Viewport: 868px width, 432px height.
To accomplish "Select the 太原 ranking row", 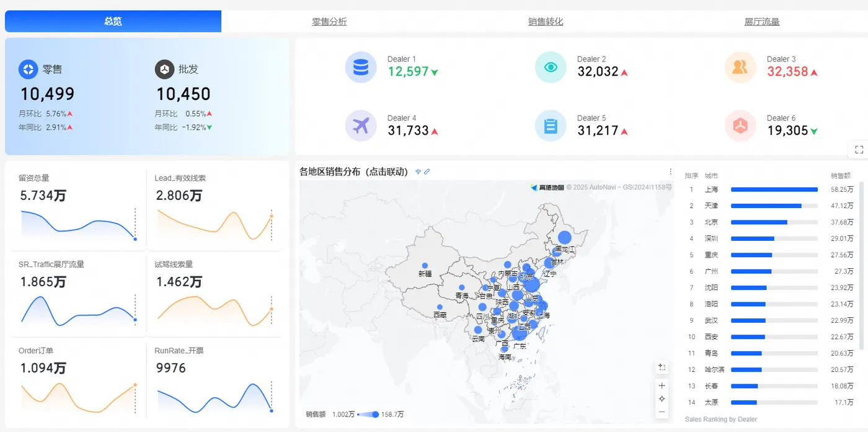I will click(x=769, y=402).
